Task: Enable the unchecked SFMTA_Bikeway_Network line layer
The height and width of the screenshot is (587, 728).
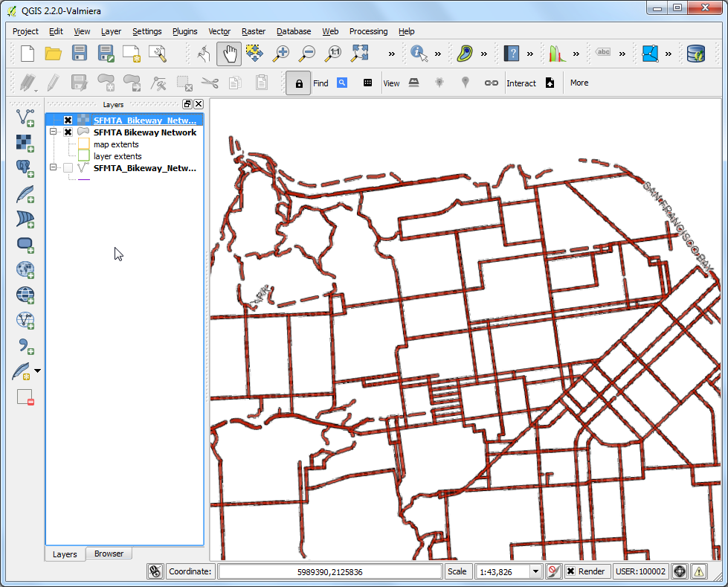Action: (x=68, y=168)
